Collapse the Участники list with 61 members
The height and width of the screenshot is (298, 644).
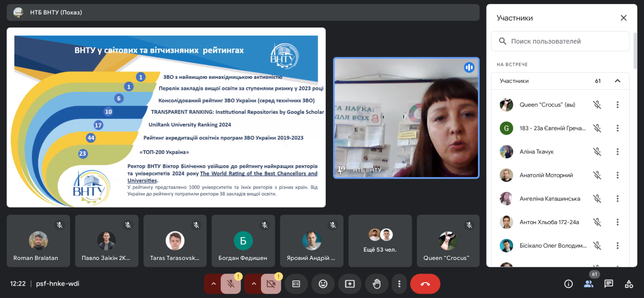pos(617,81)
